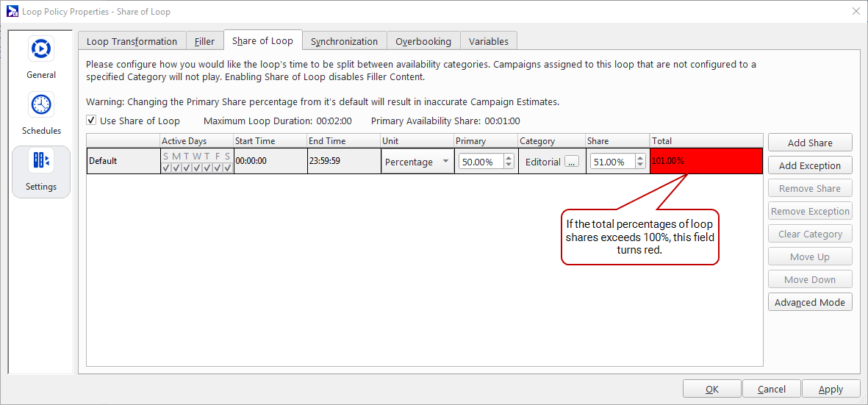
Task: Open the Overbooking tab
Action: pyautogui.click(x=423, y=41)
